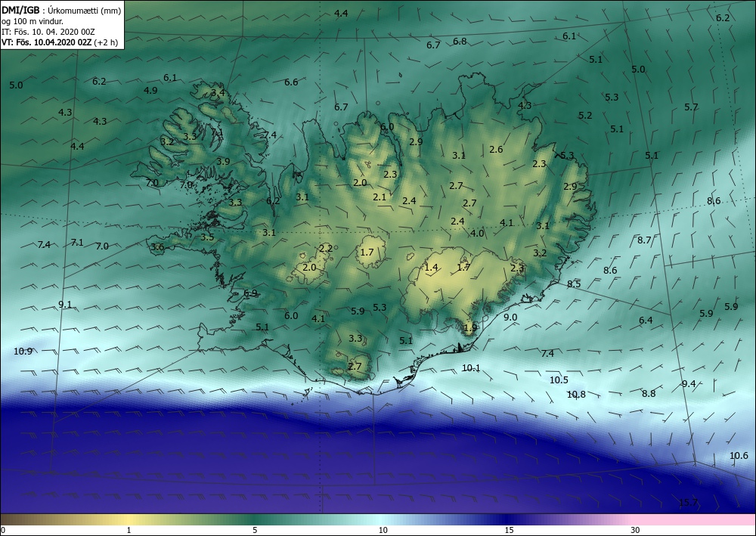Viewport: 756px width, 536px height.
Task: Click the map value '3.4'
Action: coord(218,92)
